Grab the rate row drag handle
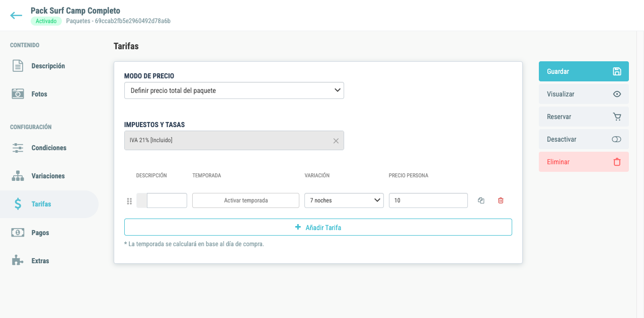 tap(129, 201)
